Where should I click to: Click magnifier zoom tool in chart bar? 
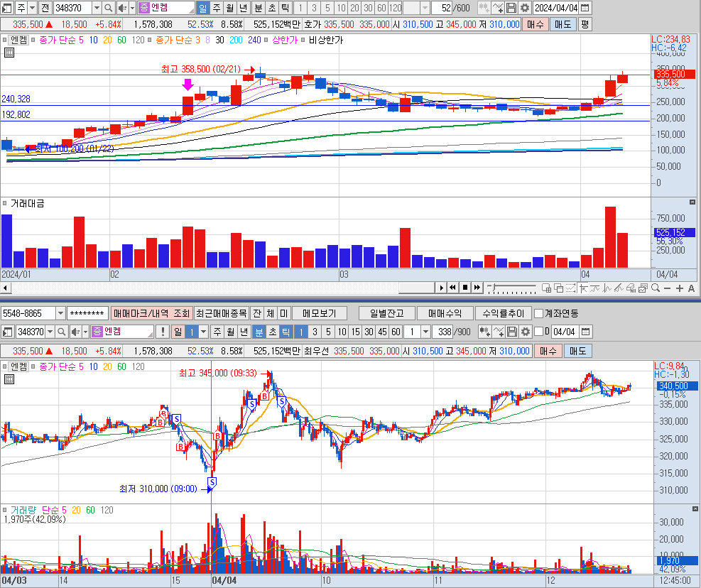coord(656,288)
